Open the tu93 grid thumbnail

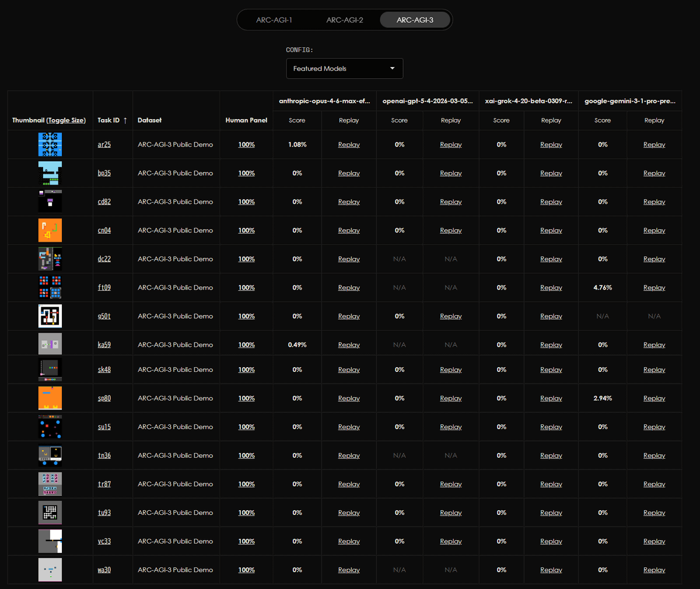click(50, 513)
